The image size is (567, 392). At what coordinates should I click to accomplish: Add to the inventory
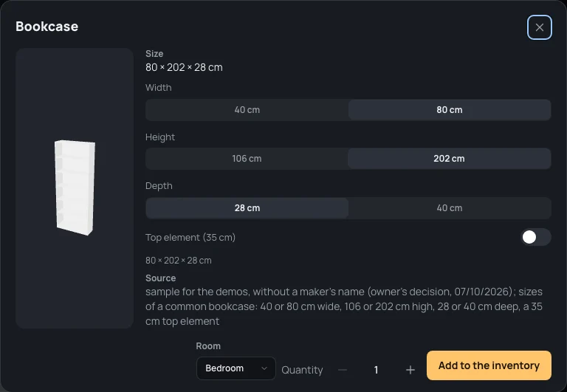pyautogui.click(x=489, y=365)
